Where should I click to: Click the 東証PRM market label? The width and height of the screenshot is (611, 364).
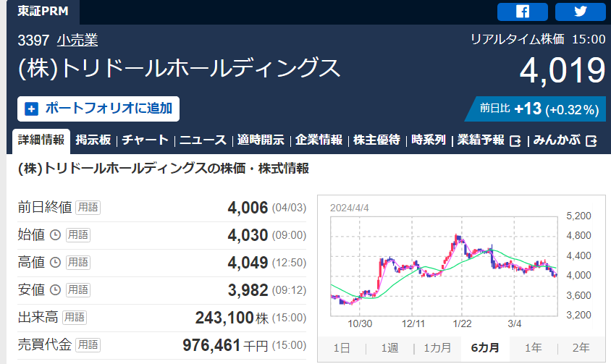point(43,11)
